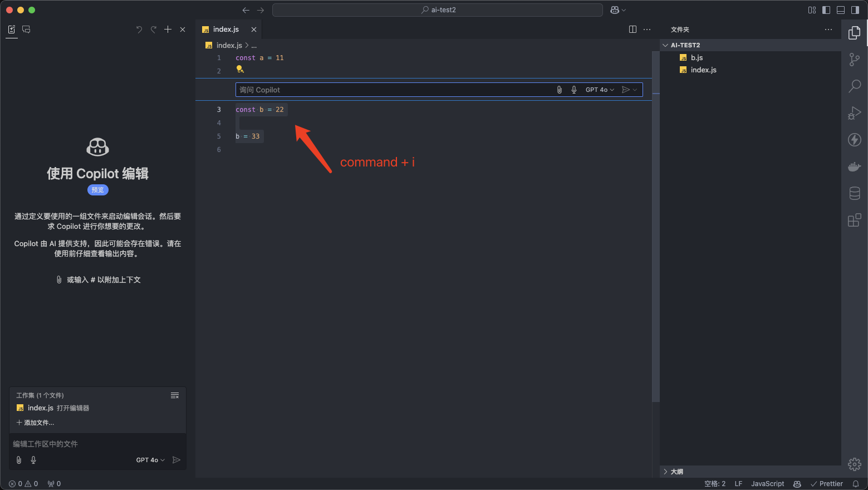Screen dimensions: 868x490
Task: Open the Explorer activity bar icon
Action: (855, 33)
